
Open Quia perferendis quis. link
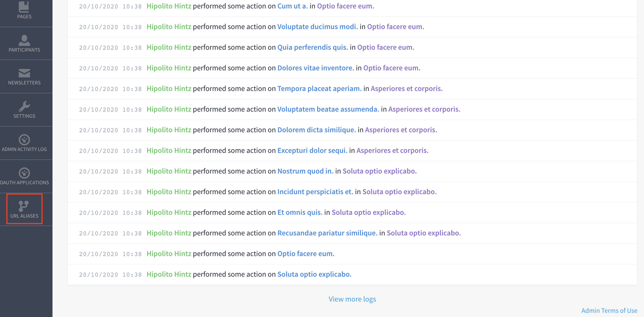[312, 47]
